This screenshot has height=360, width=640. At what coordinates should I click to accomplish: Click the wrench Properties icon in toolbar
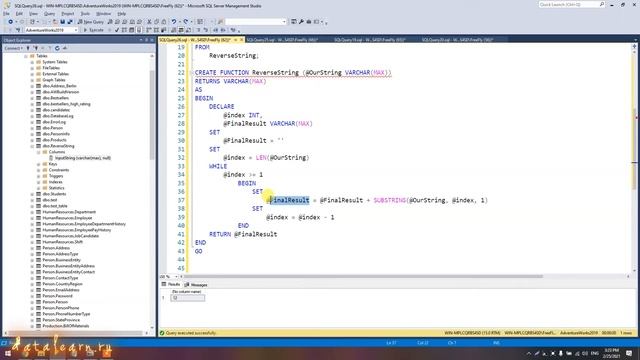click(x=301, y=22)
